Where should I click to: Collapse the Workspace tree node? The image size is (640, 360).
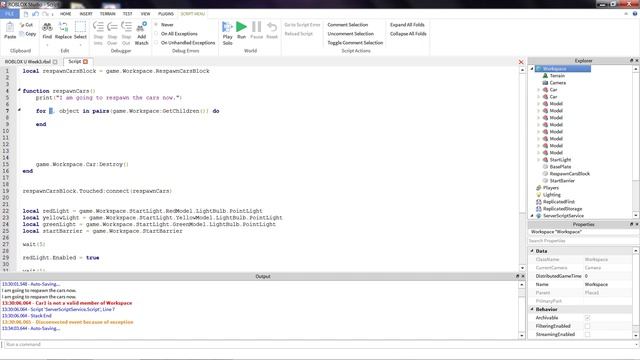532,69
